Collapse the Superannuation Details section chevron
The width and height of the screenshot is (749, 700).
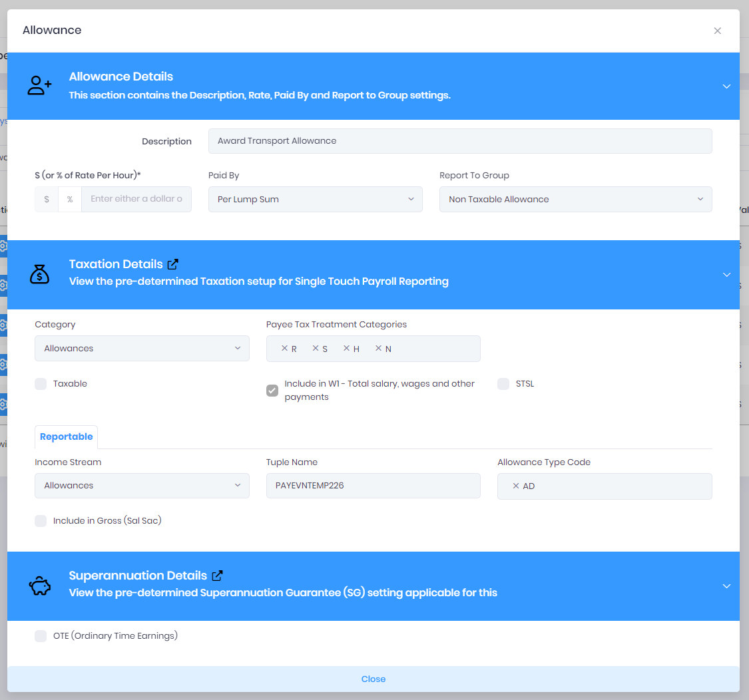click(726, 586)
